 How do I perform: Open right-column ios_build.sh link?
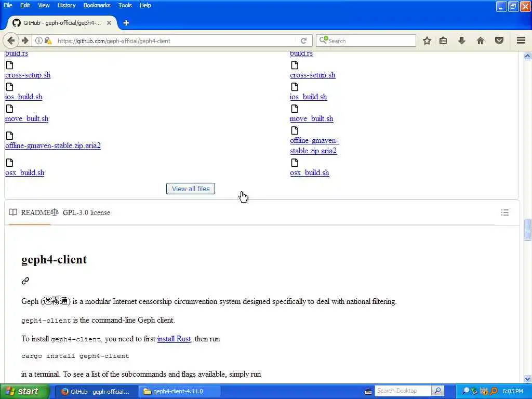(x=309, y=97)
